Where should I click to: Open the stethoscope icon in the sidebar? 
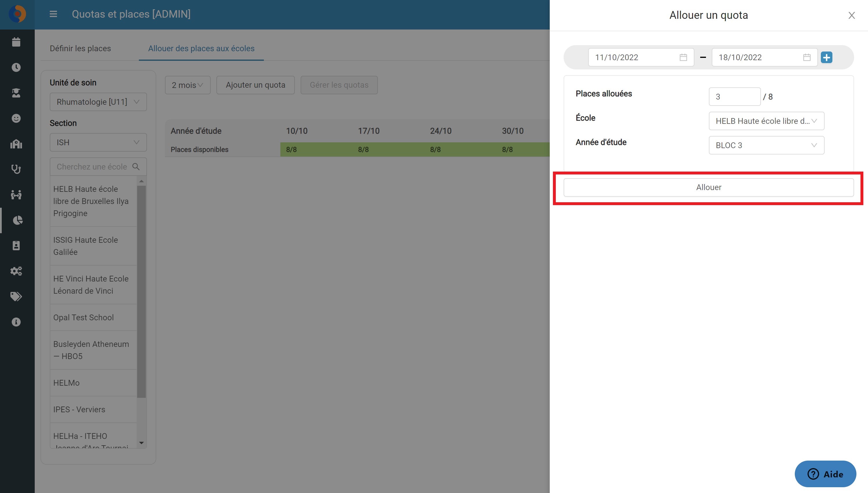[16, 169]
